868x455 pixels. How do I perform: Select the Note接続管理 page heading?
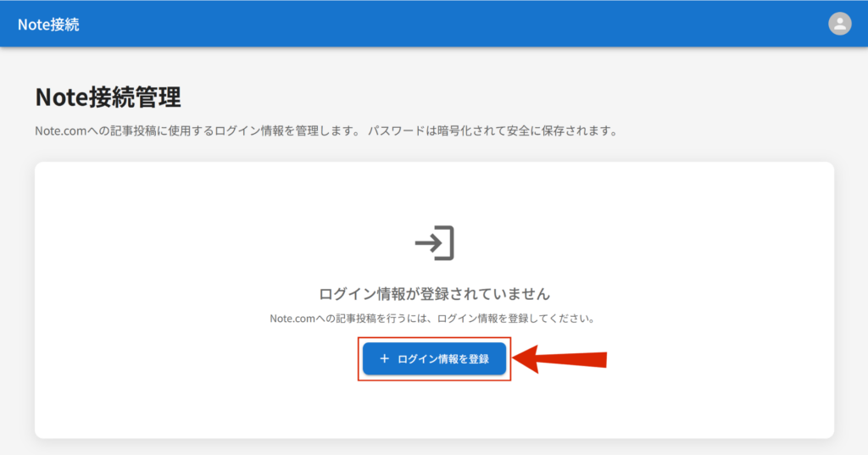[108, 97]
